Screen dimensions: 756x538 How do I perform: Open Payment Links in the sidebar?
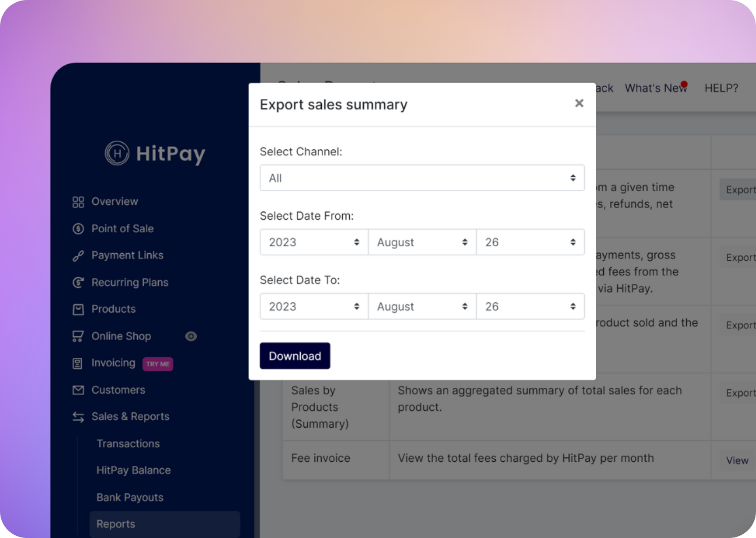[x=127, y=255]
